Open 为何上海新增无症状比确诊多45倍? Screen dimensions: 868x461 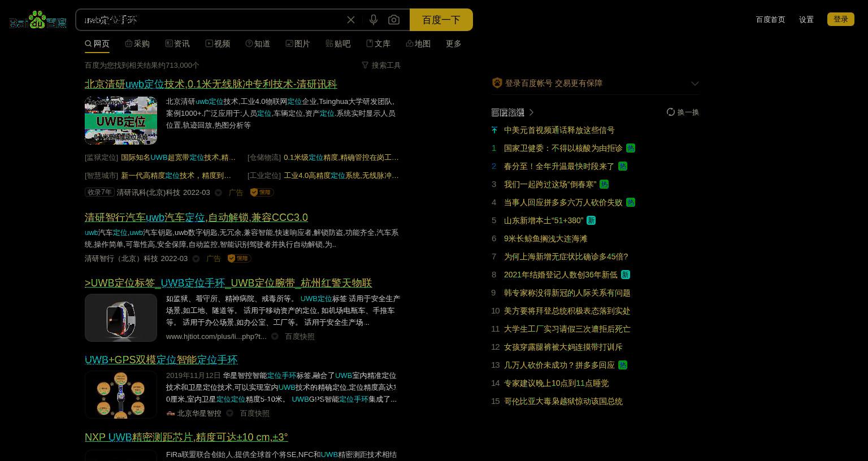[x=566, y=257]
